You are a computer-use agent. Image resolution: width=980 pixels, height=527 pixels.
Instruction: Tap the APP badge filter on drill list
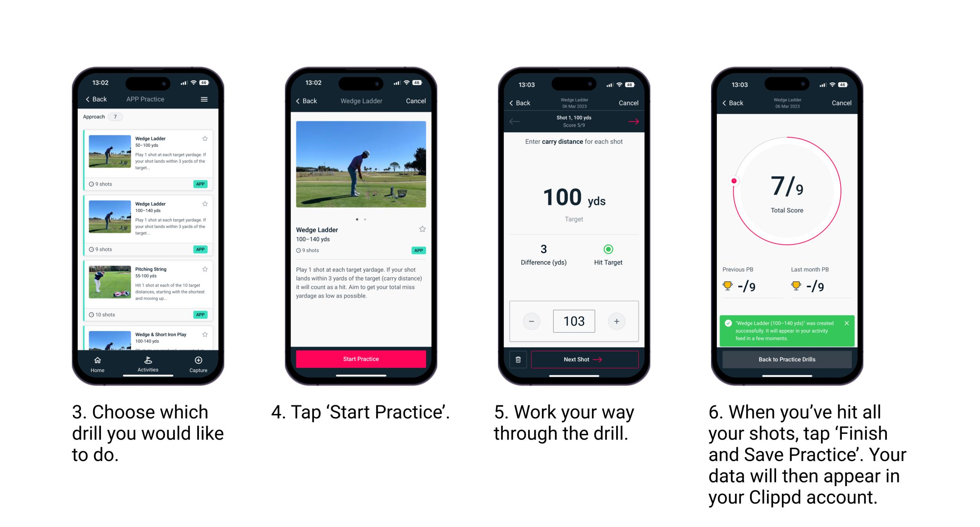[200, 183]
